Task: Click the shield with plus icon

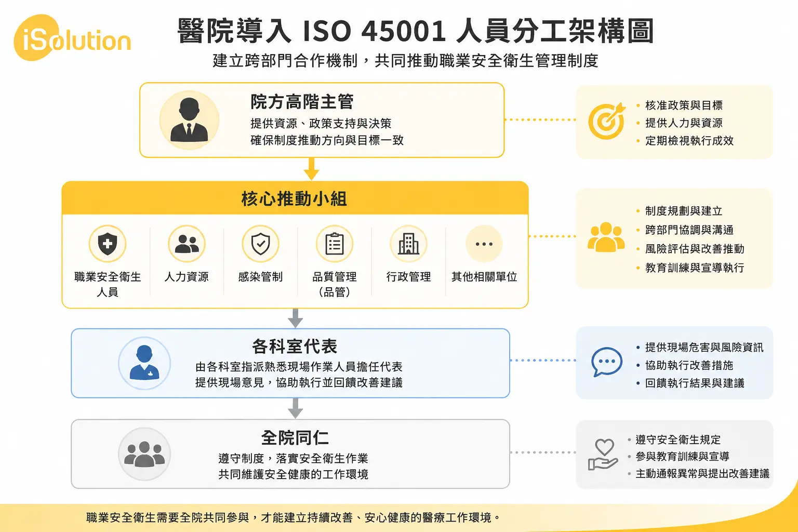Action: tap(108, 244)
